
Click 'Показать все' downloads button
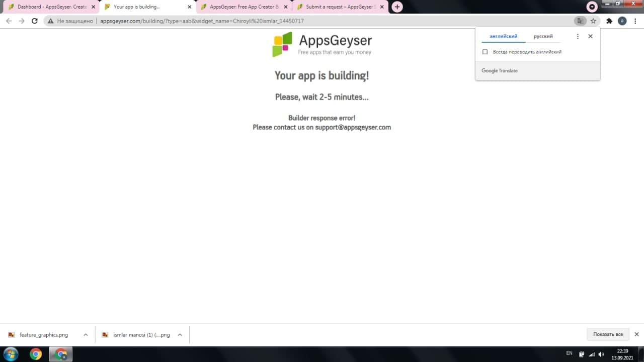click(608, 334)
